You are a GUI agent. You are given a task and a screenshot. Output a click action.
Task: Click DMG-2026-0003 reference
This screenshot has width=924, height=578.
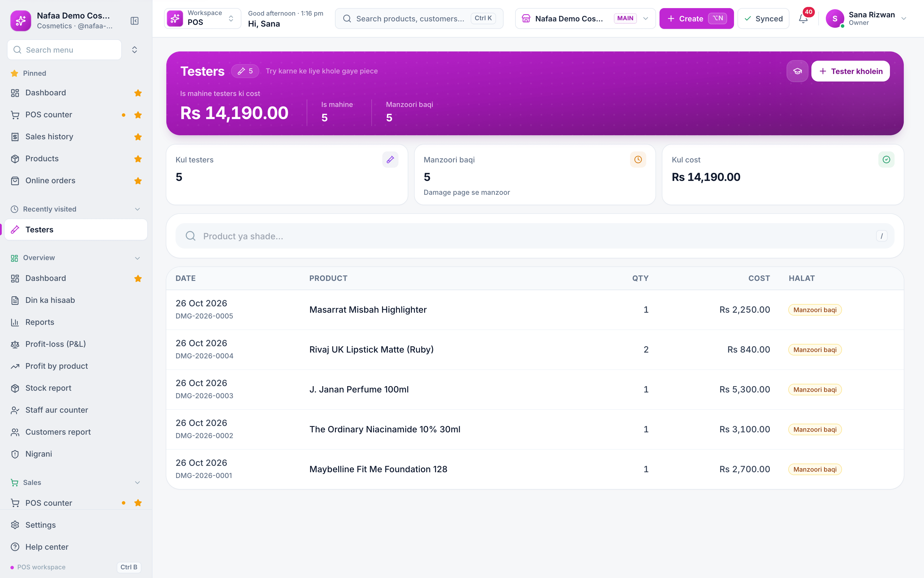[x=204, y=396]
